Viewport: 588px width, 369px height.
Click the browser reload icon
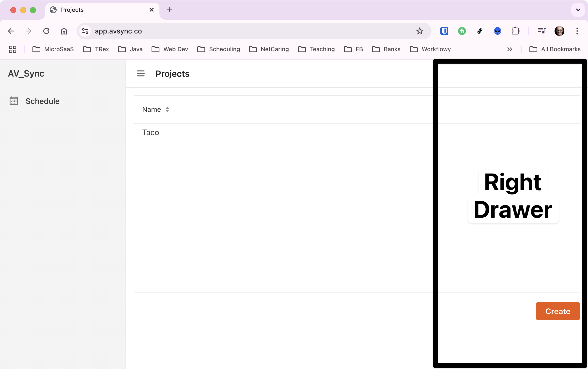point(46,31)
